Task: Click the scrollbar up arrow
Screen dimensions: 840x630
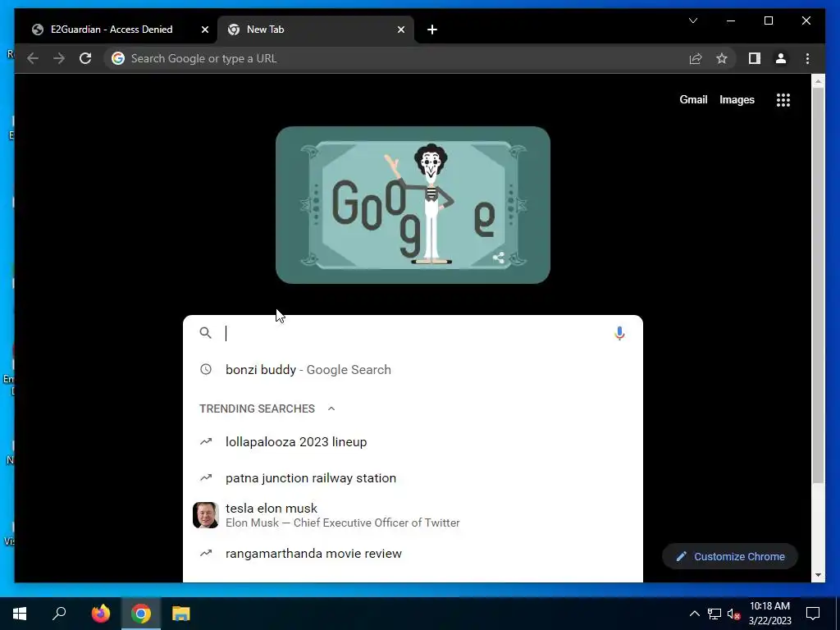Action: tap(818, 81)
